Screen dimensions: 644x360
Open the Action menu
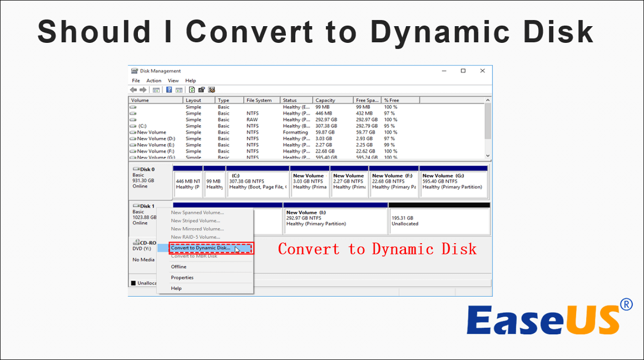pos(153,81)
